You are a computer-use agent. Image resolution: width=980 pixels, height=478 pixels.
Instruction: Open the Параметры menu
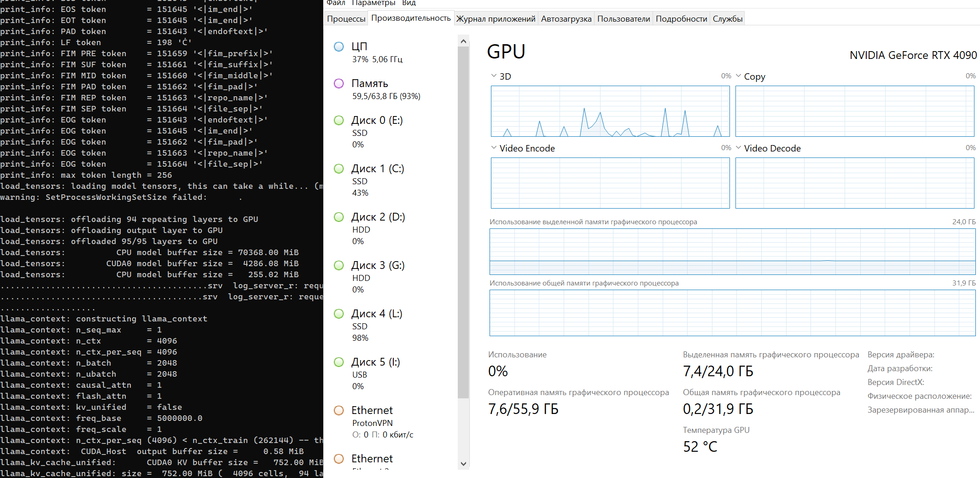tap(373, 3)
